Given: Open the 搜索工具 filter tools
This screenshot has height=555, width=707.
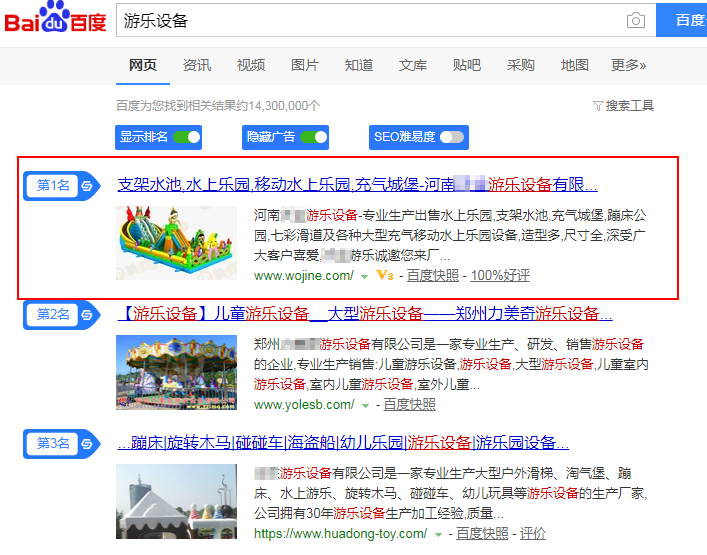Looking at the screenshot, I should 623,105.
